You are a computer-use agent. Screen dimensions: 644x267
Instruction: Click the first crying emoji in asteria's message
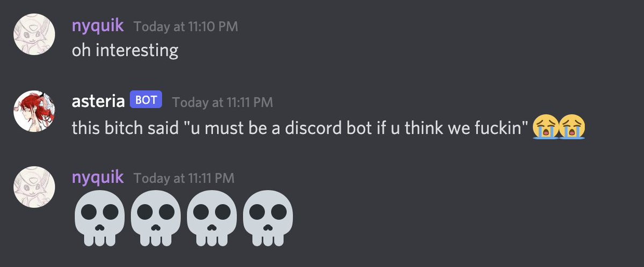[545, 127]
